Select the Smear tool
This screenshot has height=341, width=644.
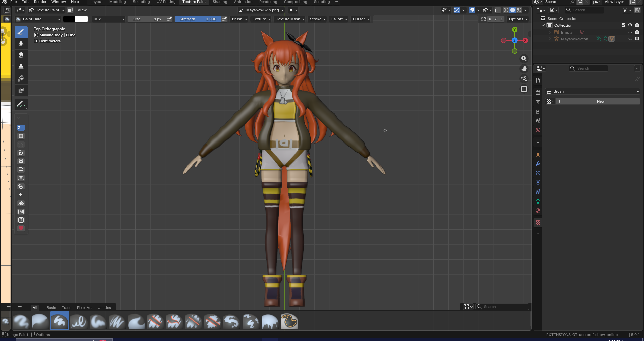pos(21,55)
